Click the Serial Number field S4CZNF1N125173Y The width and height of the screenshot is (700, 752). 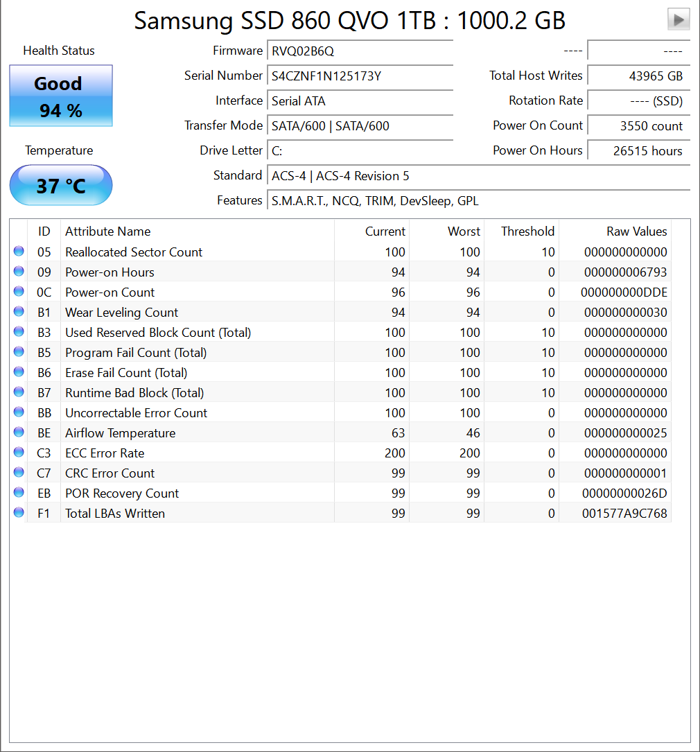coord(360,76)
